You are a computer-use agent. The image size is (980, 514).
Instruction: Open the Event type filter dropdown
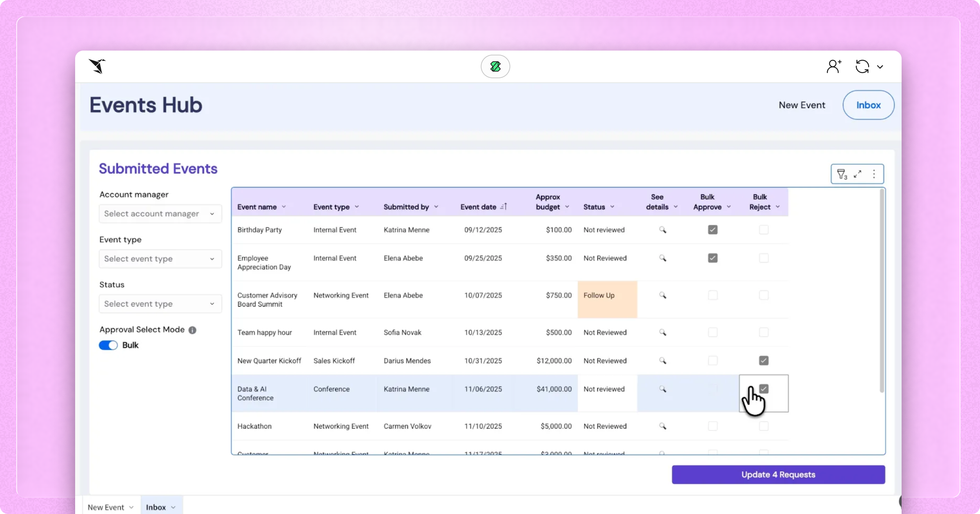coord(160,259)
